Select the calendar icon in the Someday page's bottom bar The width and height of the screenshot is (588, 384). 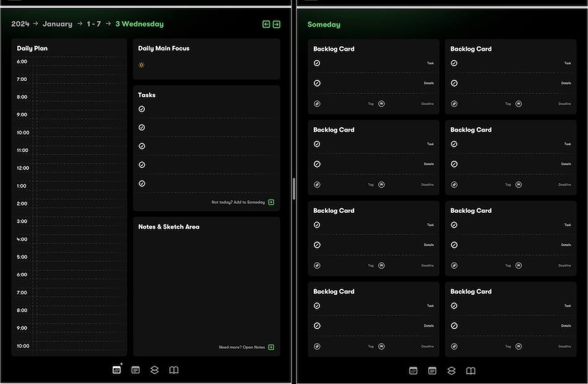(x=413, y=371)
